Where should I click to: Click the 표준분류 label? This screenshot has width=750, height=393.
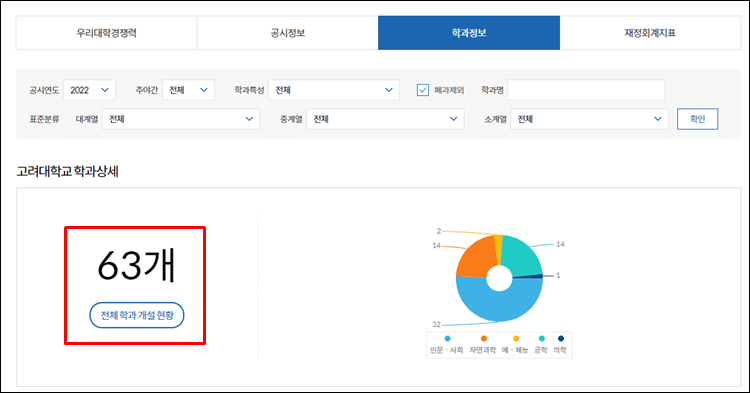[x=44, y=119]
